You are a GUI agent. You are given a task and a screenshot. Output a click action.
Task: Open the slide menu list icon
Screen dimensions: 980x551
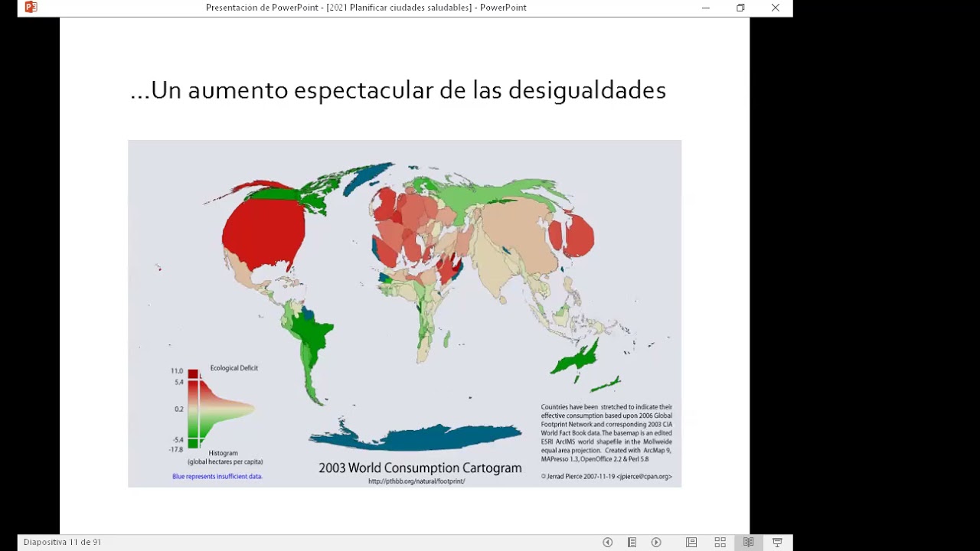click(632, 542)
